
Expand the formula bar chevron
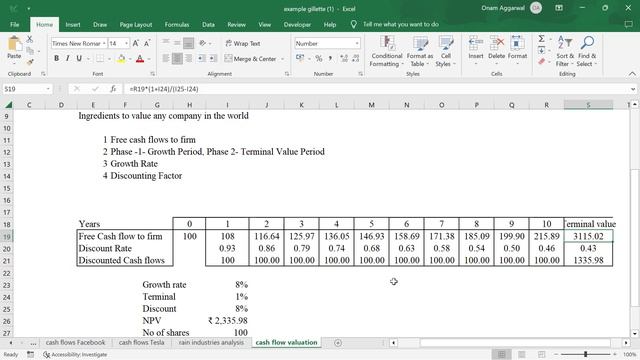tap(633, 89)
